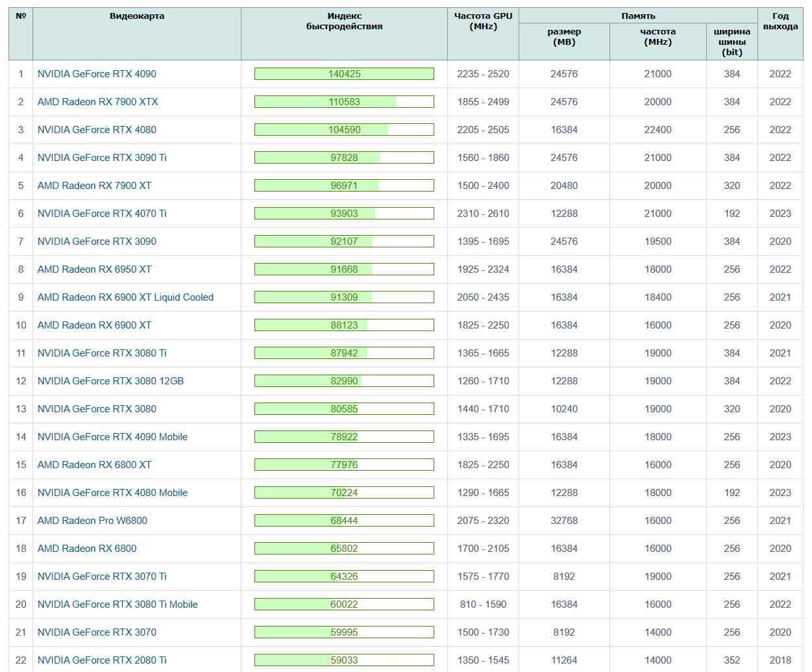Click the ширина шины (bit) header
The image size is (812, 672).
coord(732,42)
